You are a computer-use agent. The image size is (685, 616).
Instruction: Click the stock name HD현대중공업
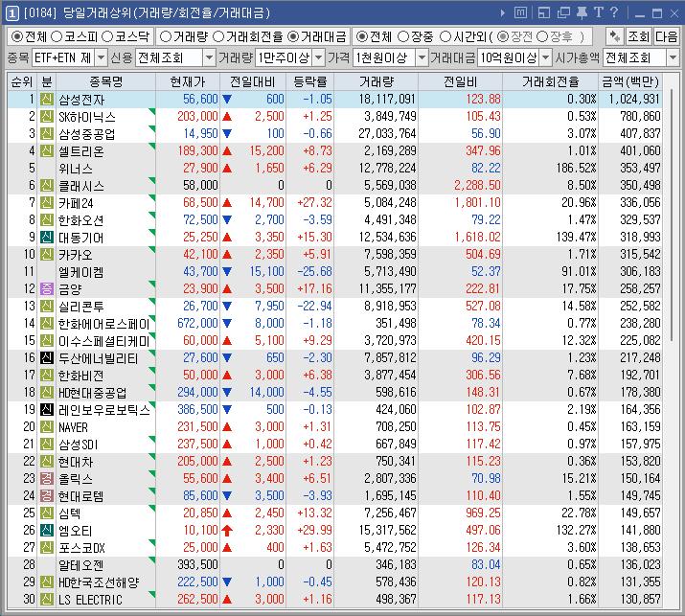click(93, 393)
